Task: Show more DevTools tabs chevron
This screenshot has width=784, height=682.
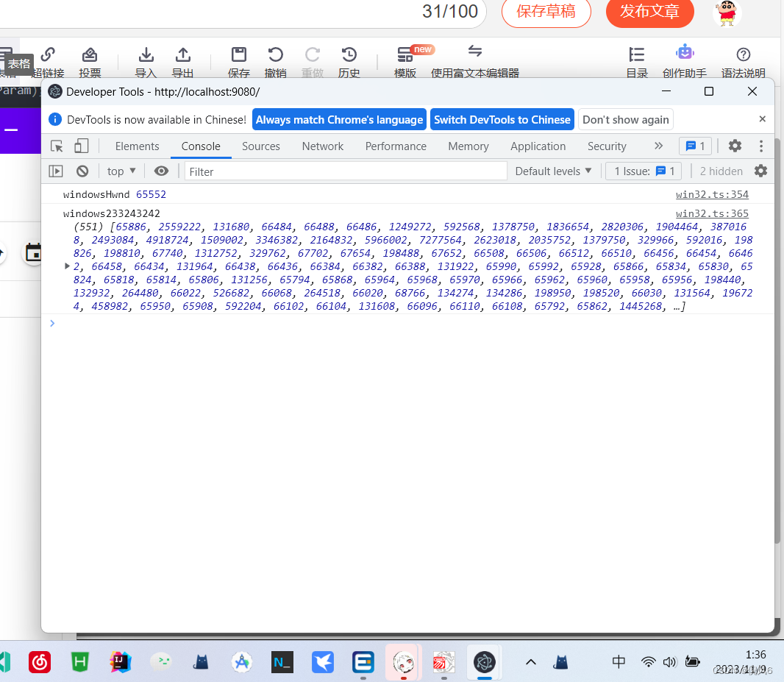Action: coord(658,146)
